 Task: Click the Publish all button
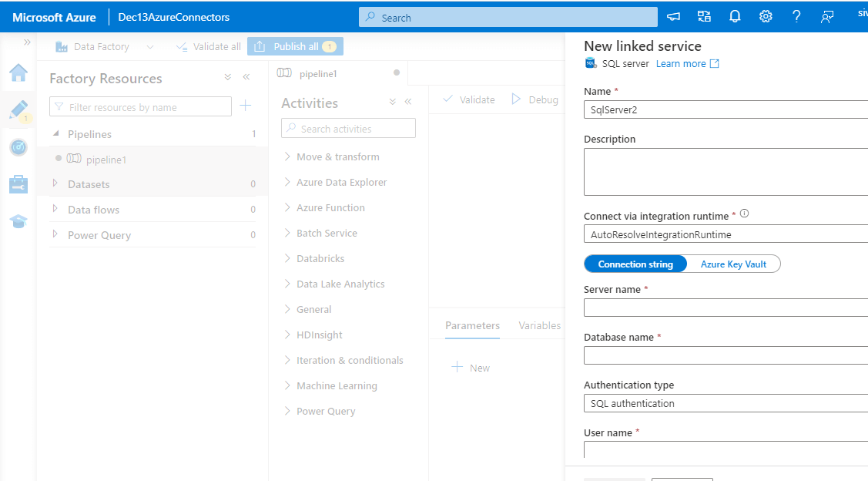[x=295, y=45]
